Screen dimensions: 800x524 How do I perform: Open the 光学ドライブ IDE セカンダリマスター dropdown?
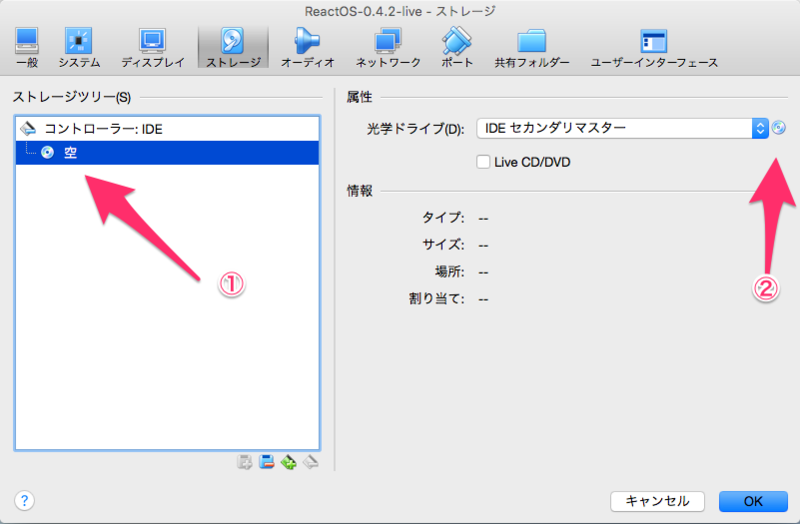(622, 128)
